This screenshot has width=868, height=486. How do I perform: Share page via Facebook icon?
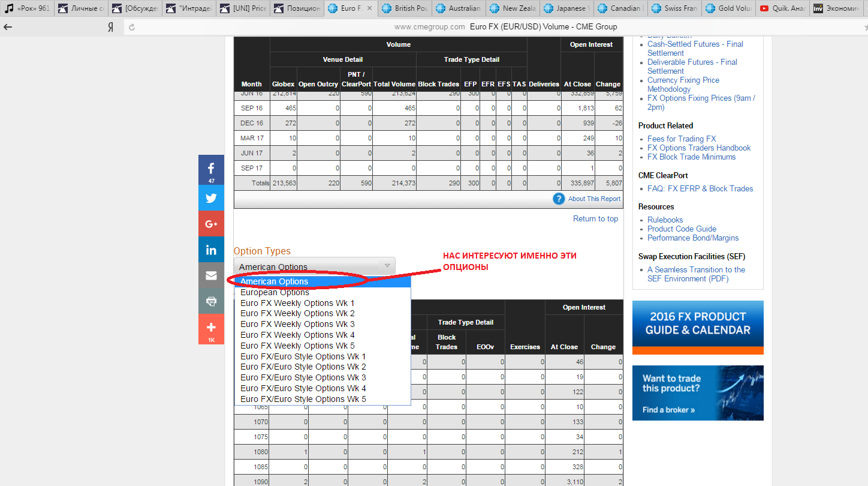tap(211, 170)
